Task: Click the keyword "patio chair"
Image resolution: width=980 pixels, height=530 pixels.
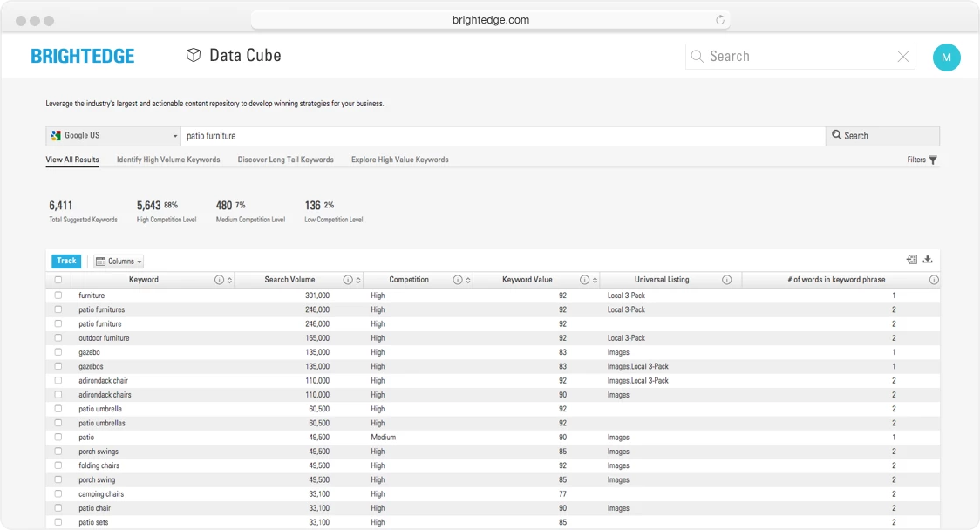Action: click(x=94, y=508)
